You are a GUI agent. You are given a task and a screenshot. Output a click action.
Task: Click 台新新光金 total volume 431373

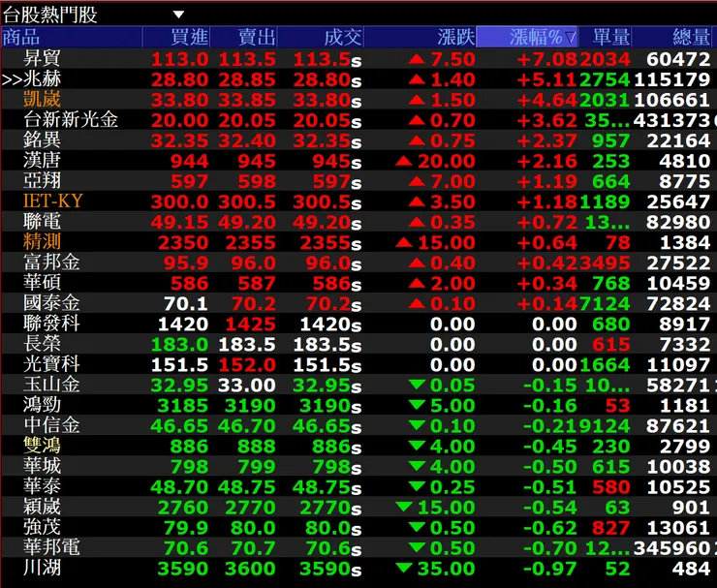pyautogui.click(x=671, y=121)
